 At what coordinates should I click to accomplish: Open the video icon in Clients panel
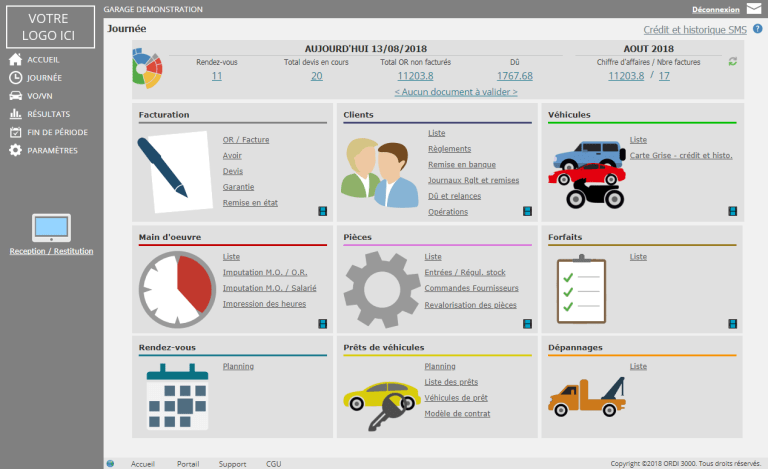click(x=527, y=211)
